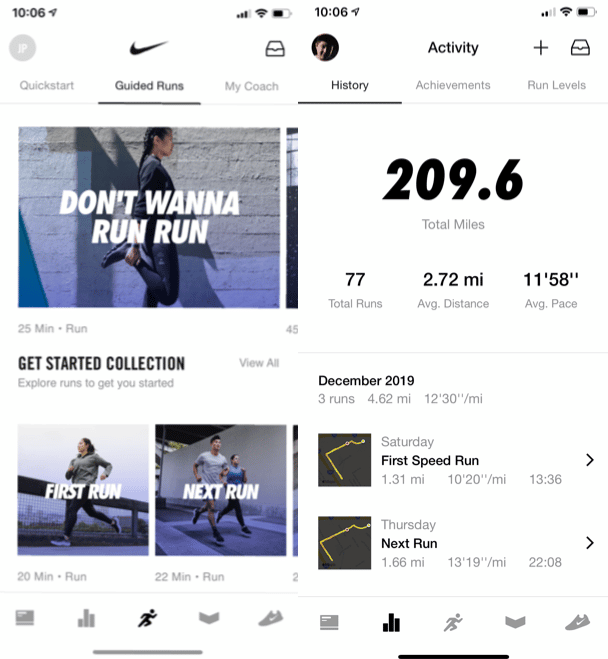
Task: Tap the shoe icon in right bottom bar
Action: [x=577, y=622]
